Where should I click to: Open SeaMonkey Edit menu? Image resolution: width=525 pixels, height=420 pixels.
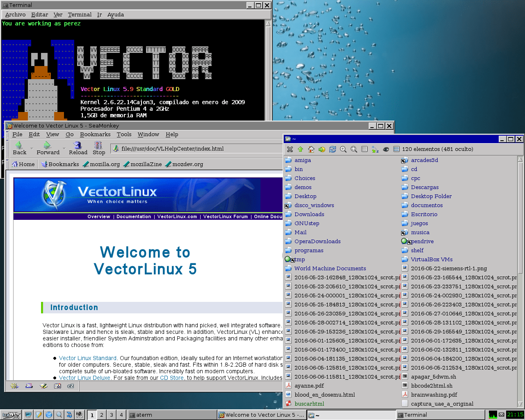(x=34, y=135)
